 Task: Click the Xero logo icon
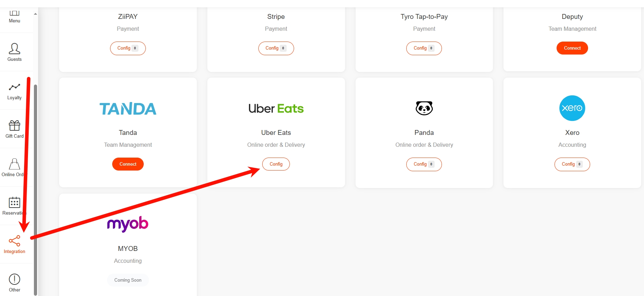(x=572, y=108)
